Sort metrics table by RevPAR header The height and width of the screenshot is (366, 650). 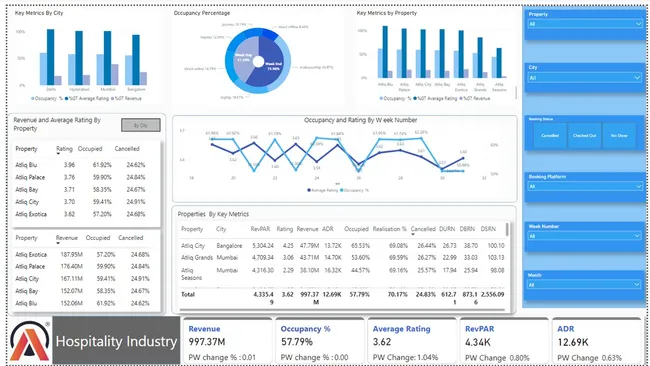point(260,229)
